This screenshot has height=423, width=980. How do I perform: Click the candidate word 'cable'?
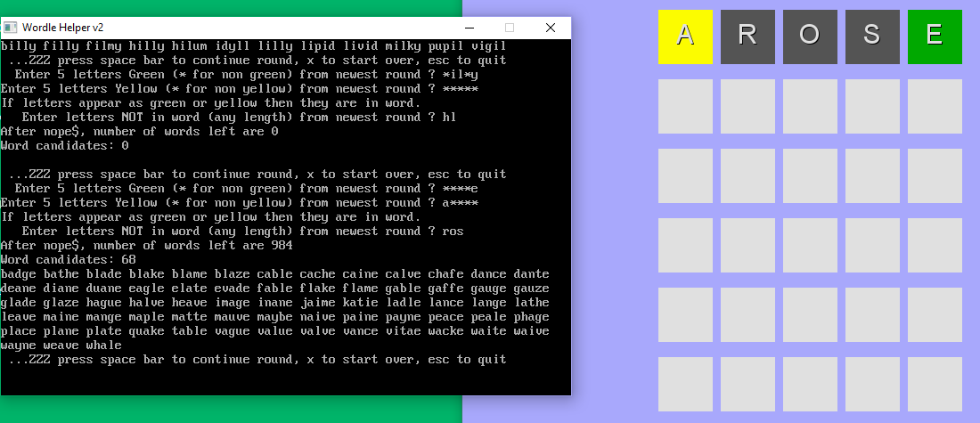coord(274,274)
